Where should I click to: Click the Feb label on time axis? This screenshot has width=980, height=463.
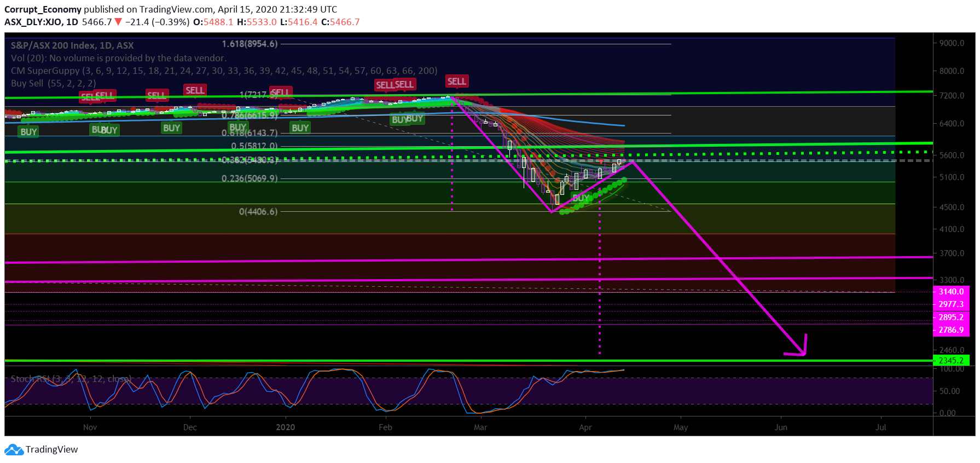pyautogui.click(x=385, y=427)
